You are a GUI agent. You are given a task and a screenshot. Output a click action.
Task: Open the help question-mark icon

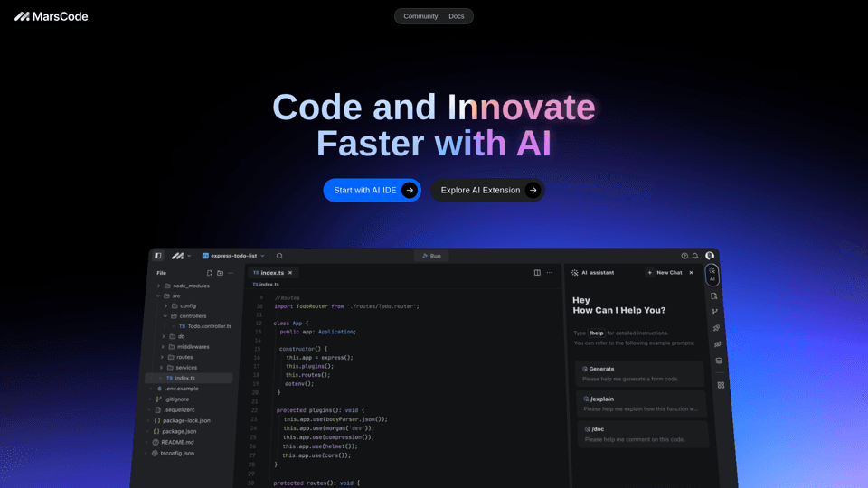pos(684,256)
